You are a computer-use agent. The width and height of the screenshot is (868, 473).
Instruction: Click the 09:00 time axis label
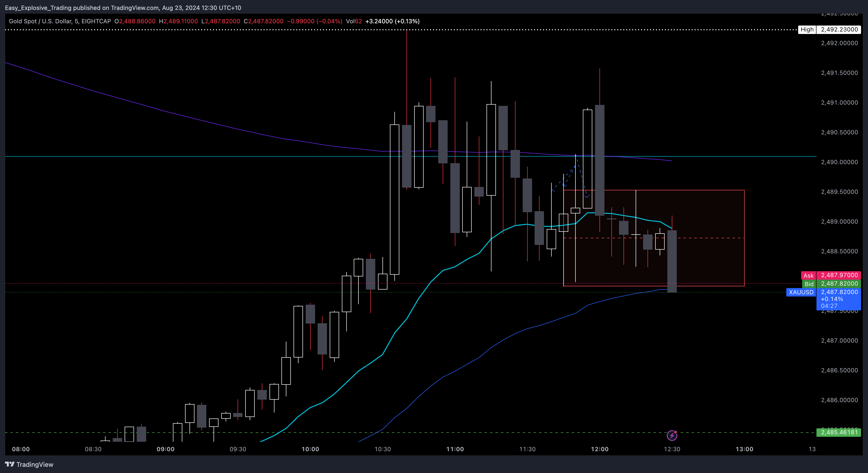click(165, 449)
